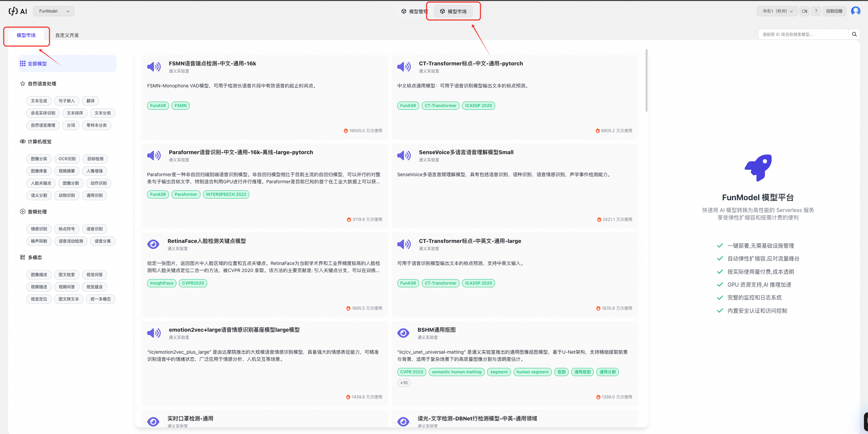Click the search magnifier icon
This screenshot has height=434, width=868.
(854, 34)
